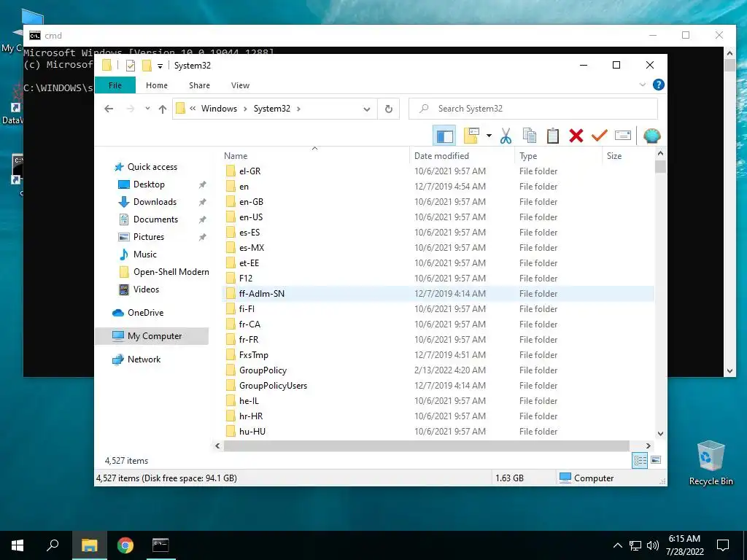Switch to the Home ribbon tab
747x560 pixels.
tap(157, 85)
